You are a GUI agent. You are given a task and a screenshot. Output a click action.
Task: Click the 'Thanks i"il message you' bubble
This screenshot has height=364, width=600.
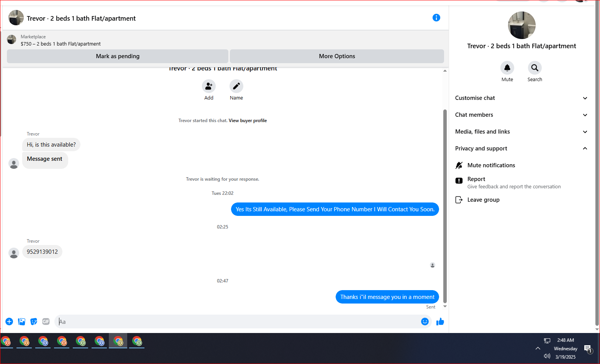click(x=387, y=297)
